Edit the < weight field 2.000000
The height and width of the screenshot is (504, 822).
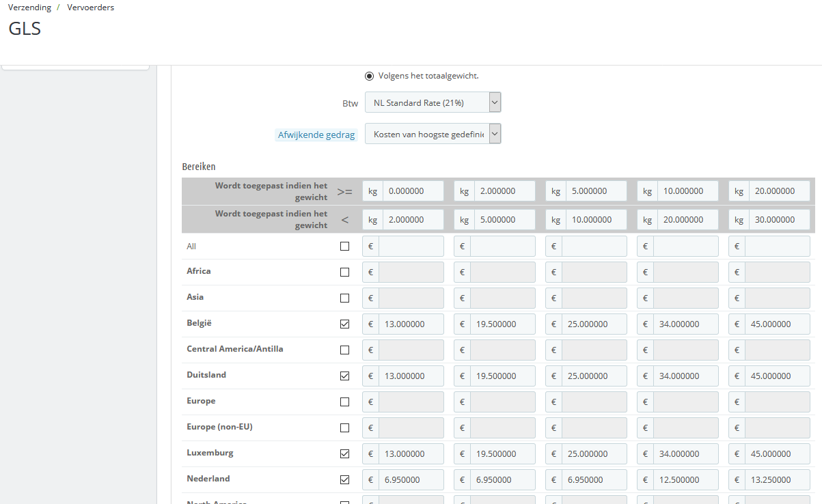[x=413, y=220]
